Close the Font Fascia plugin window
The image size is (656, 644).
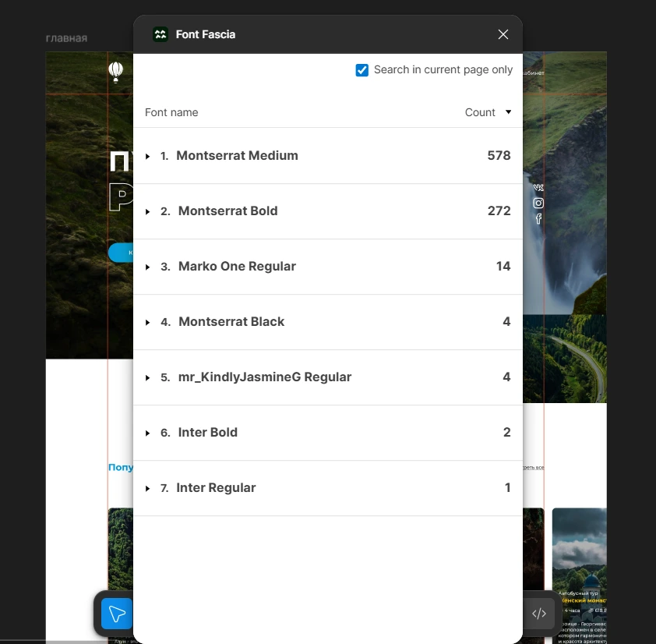(503, 34)
